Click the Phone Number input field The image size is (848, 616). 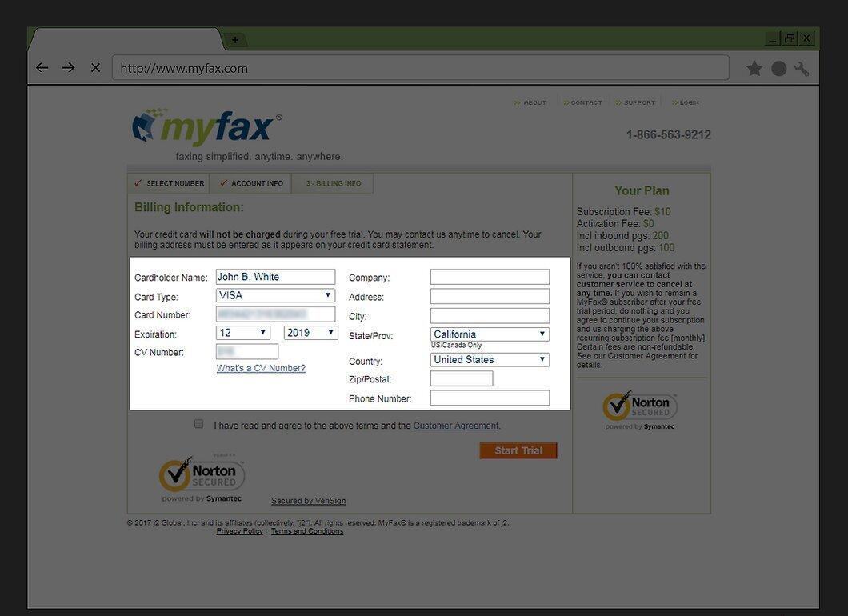coord(490,398)
